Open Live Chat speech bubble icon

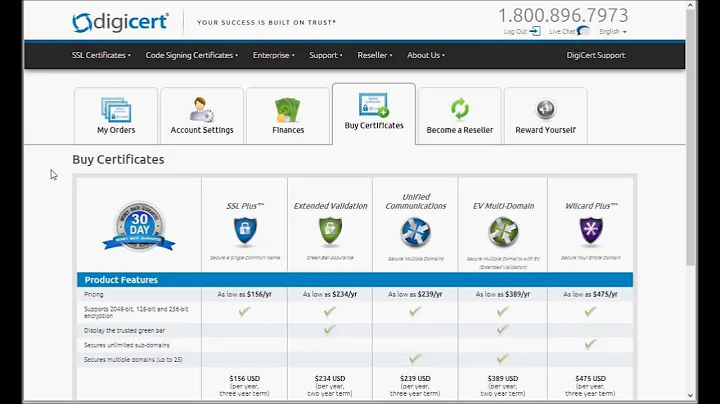tap(584, 31)
